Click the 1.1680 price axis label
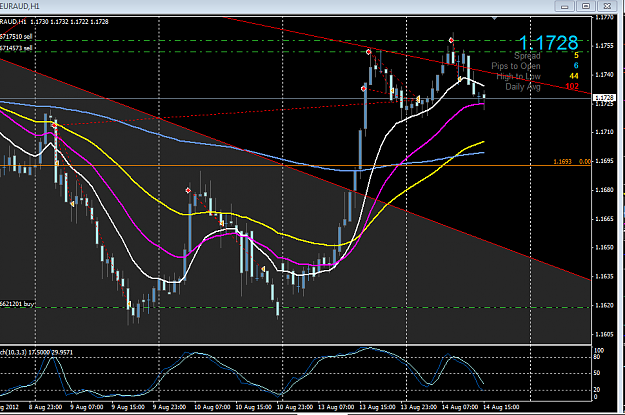This screenshot has height=415, width=625. tap(604, 190)
